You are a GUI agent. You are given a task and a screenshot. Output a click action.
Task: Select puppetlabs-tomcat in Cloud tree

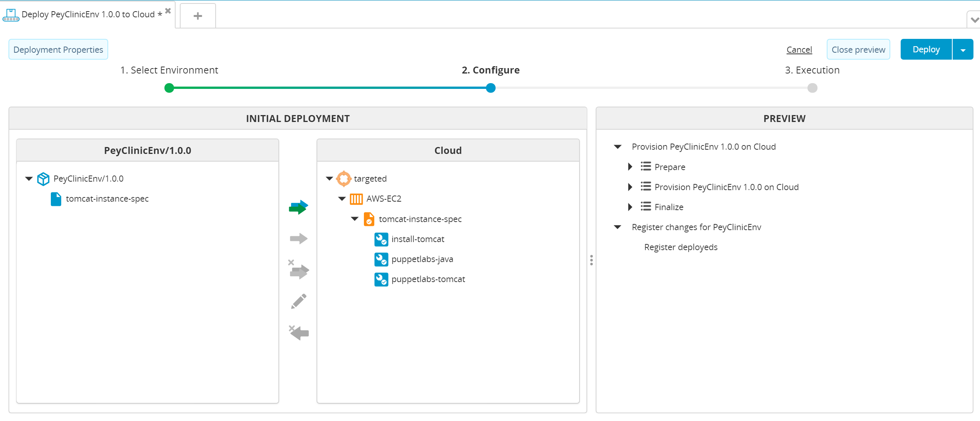click(x=428, y=279)
